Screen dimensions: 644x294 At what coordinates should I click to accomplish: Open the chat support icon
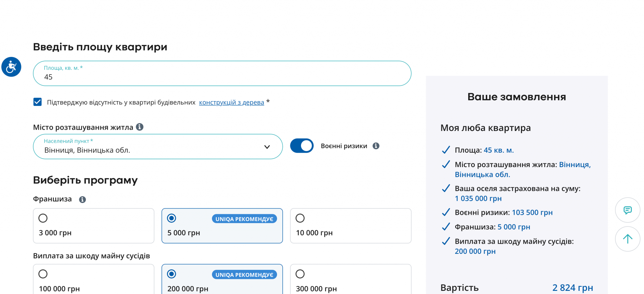[x=627, y=210]
